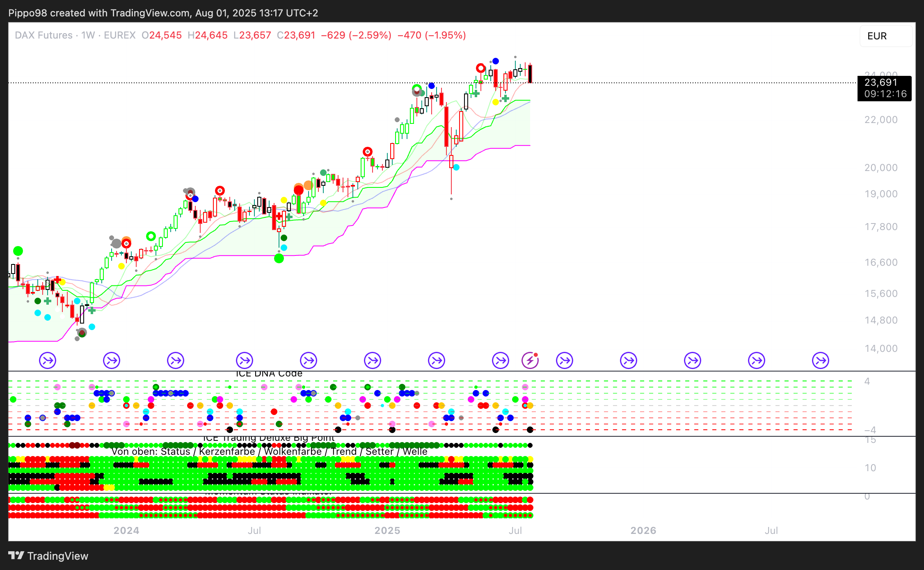Click the TradingView logo in the footer
The image size is (924, 570).
tap(48, 556)
